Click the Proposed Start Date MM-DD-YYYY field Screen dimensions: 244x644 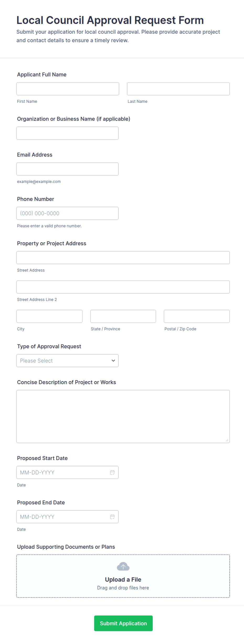tap(67, 472)
